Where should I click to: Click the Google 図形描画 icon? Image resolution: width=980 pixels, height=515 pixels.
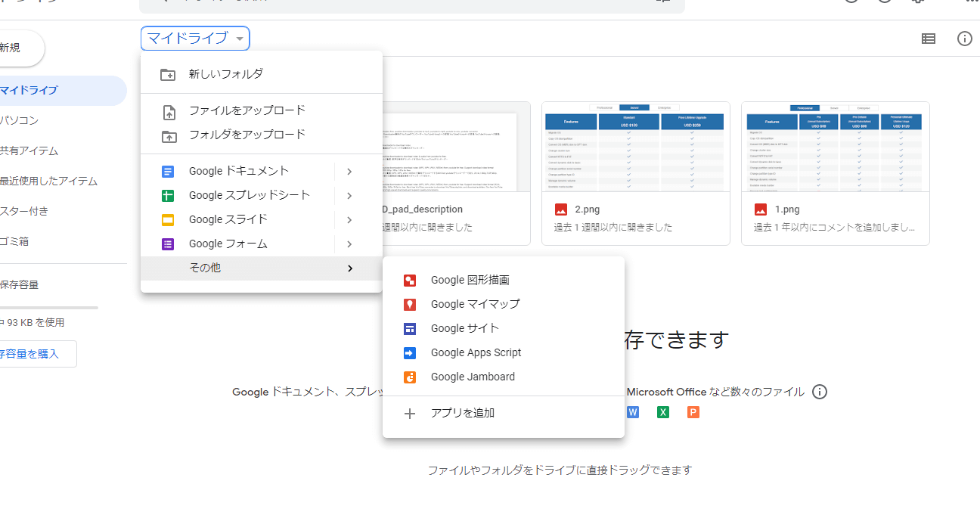(x=410, y=281)
